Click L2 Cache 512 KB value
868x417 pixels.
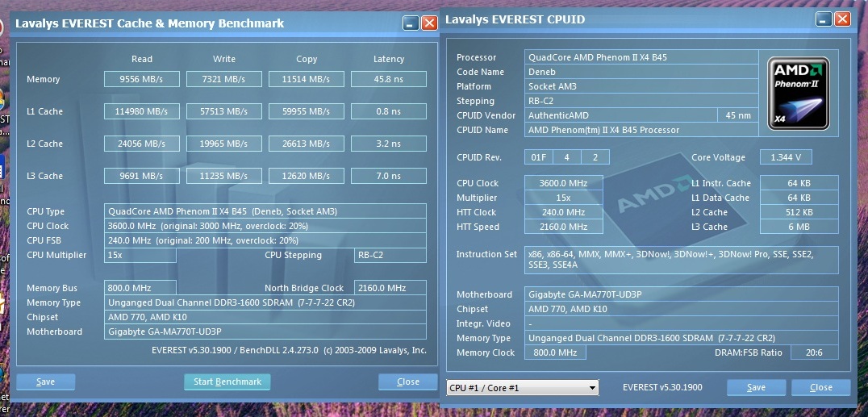[x=799, y=211]
